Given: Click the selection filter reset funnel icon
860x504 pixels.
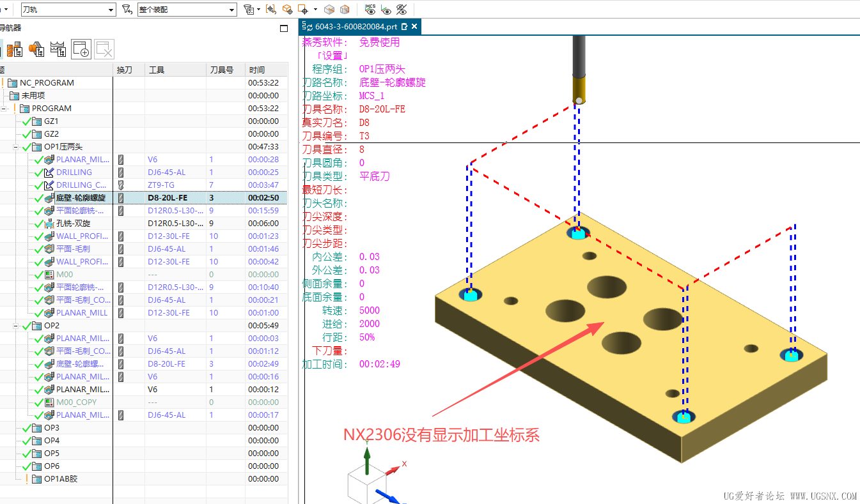Looking at the screenshot, I should [x=127, y=10].
